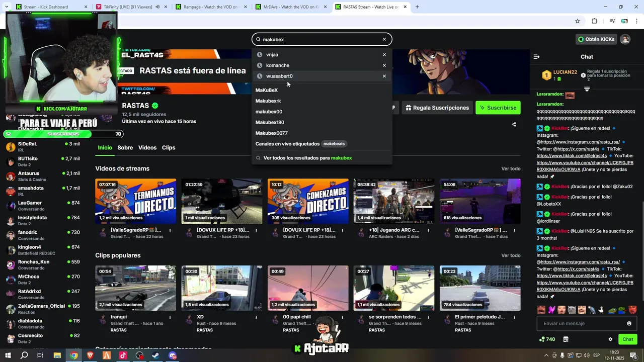Open the 07:07:16 stream video thumbnail

click(136, 201)
